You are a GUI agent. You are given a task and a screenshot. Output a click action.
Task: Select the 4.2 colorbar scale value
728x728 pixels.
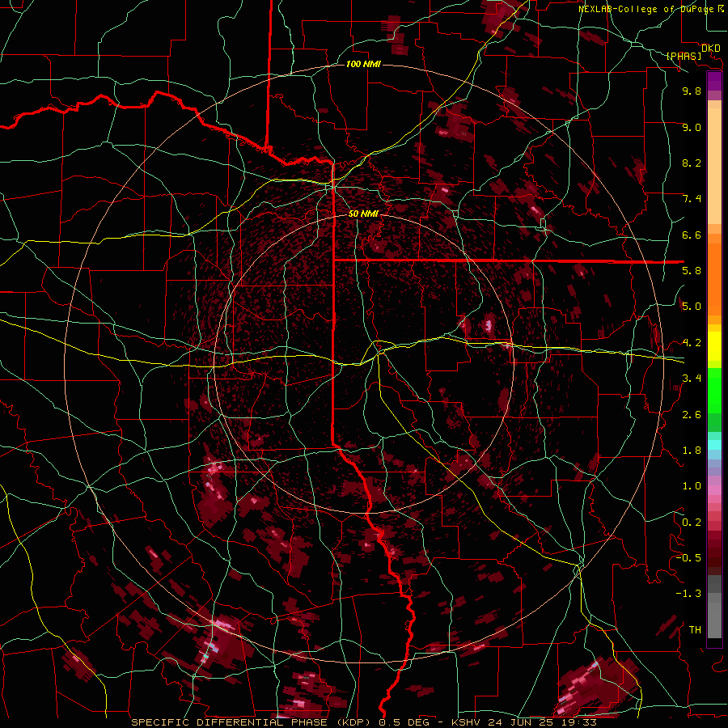pyautogui.click(x=692, y=343)
